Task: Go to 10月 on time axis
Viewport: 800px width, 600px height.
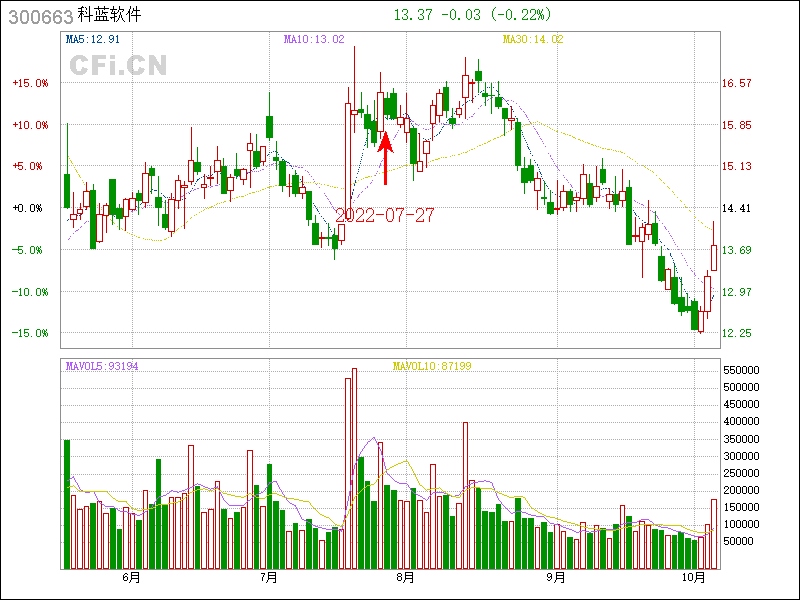Action: click(694, 577)
